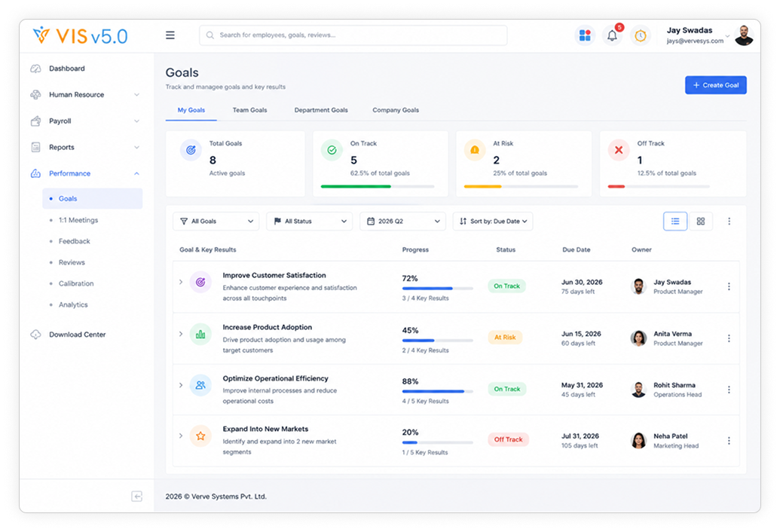Viewport: 780px width, 532px height.
Task: Open Download Center cloud icon
Action: [x=36, y=335]
